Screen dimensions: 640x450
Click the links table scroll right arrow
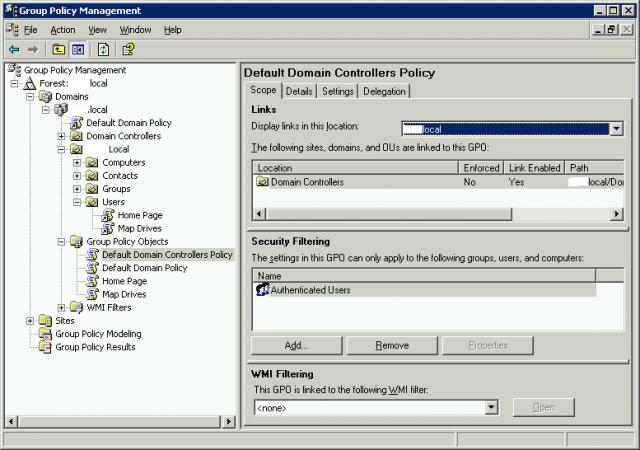point(617,214)
